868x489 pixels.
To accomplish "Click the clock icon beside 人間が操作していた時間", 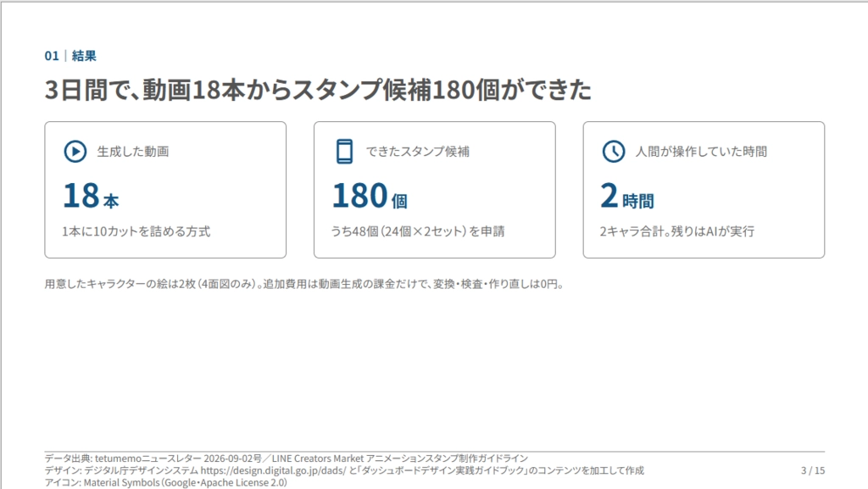I will click(x=614, y=152).
